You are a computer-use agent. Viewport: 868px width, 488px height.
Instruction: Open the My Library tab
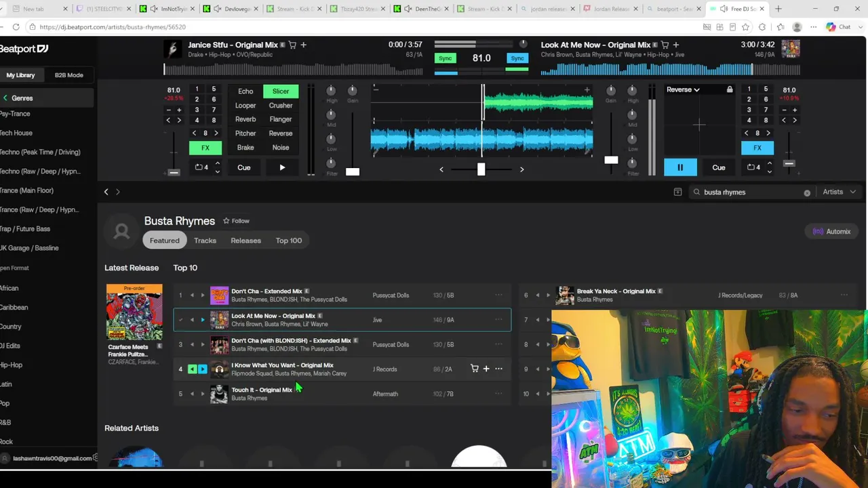point(20,75)
